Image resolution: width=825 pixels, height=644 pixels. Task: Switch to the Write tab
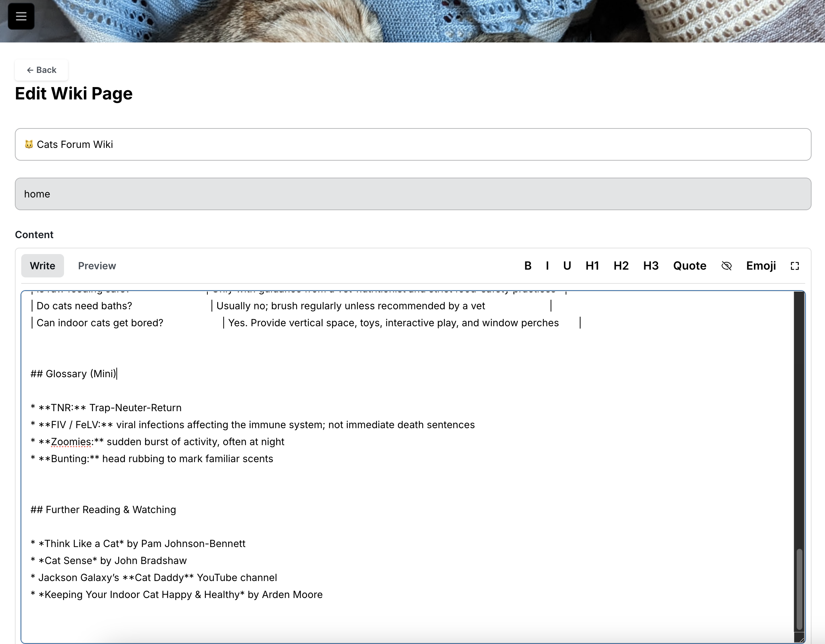tap(42, 266)
